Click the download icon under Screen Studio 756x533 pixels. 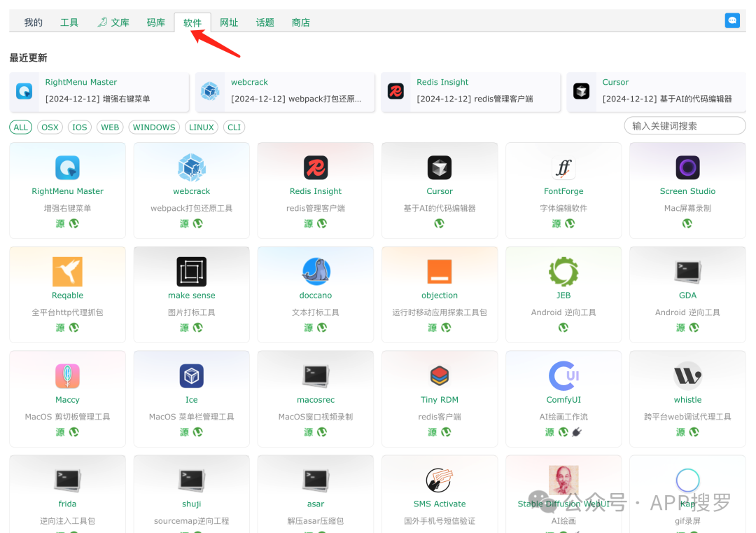[x=687, y=223]
